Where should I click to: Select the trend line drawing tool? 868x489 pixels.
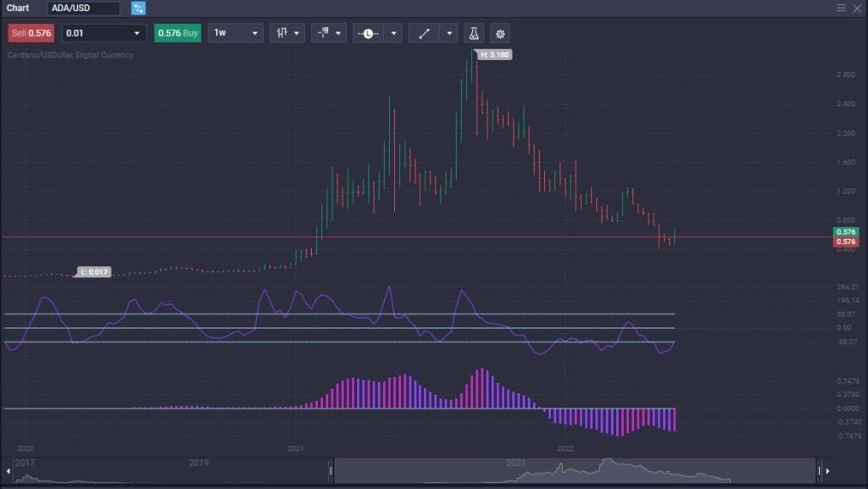[x=426, y=33]
